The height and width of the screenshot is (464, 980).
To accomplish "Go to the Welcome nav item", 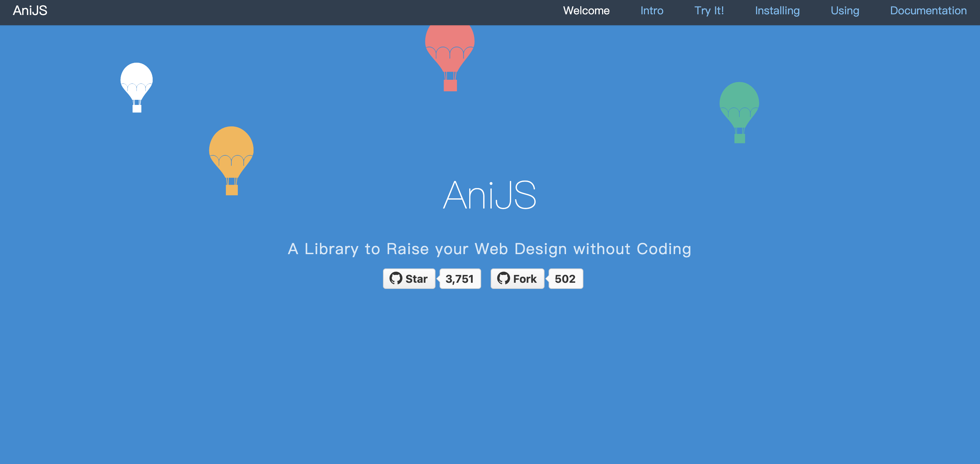I will pos(586,11).
